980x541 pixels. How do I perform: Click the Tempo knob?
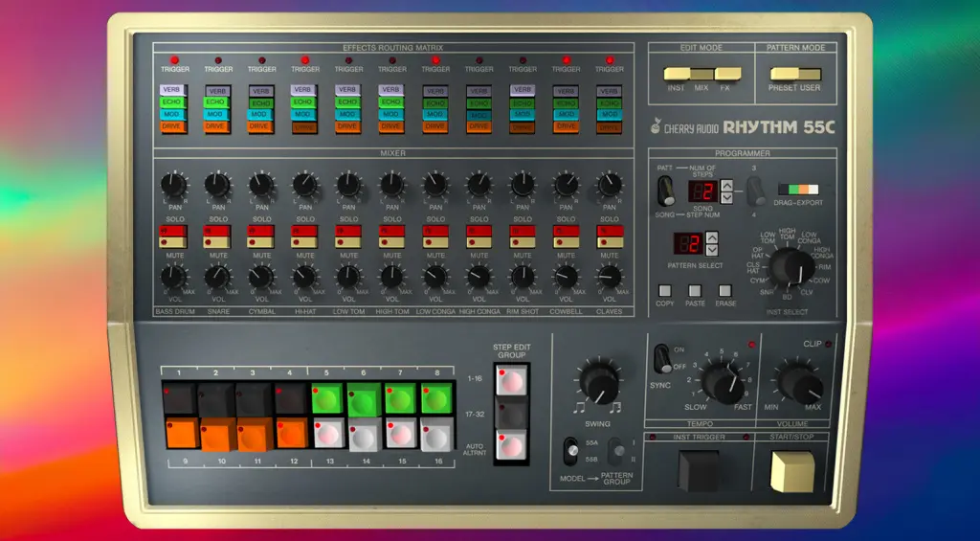tap(722, 382)
